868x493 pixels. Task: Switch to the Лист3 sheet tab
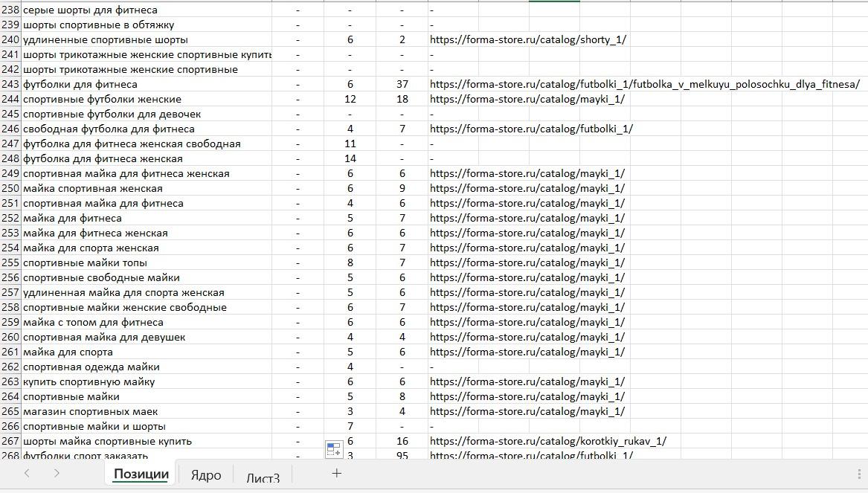(263, 478)
